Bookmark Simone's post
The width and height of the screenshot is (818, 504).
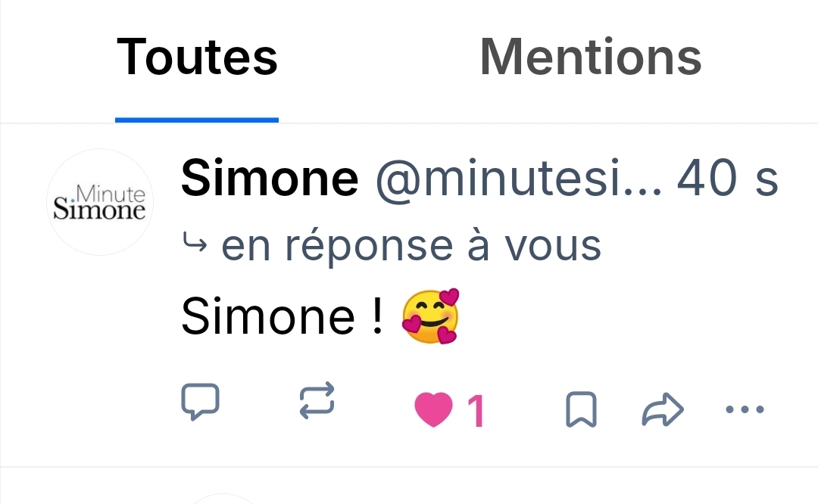click(581, 411)
